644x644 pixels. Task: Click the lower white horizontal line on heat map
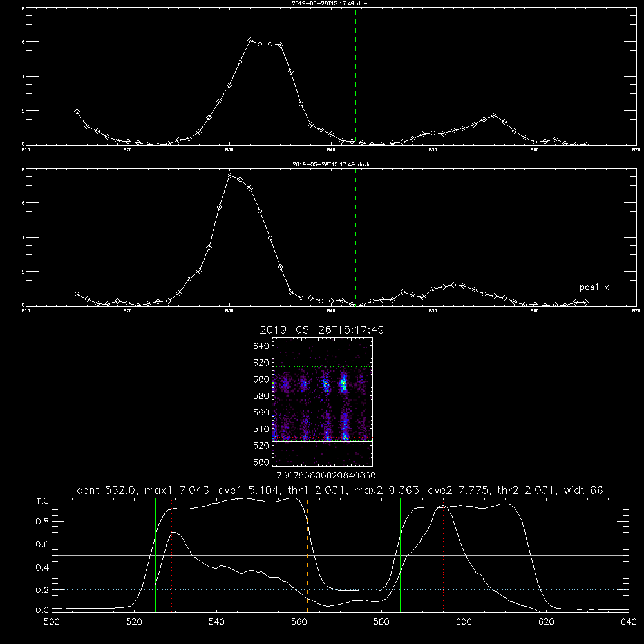322,441
